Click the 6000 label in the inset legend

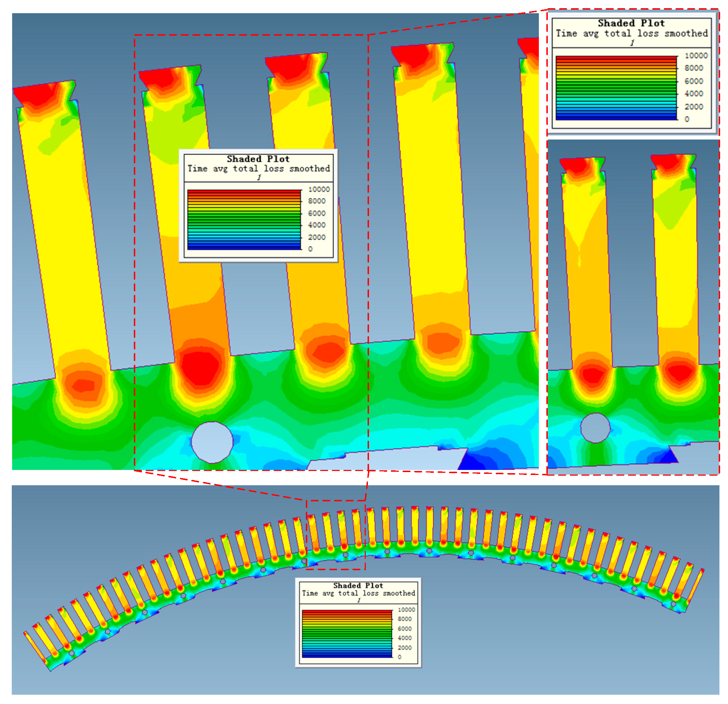pos(693,81)
